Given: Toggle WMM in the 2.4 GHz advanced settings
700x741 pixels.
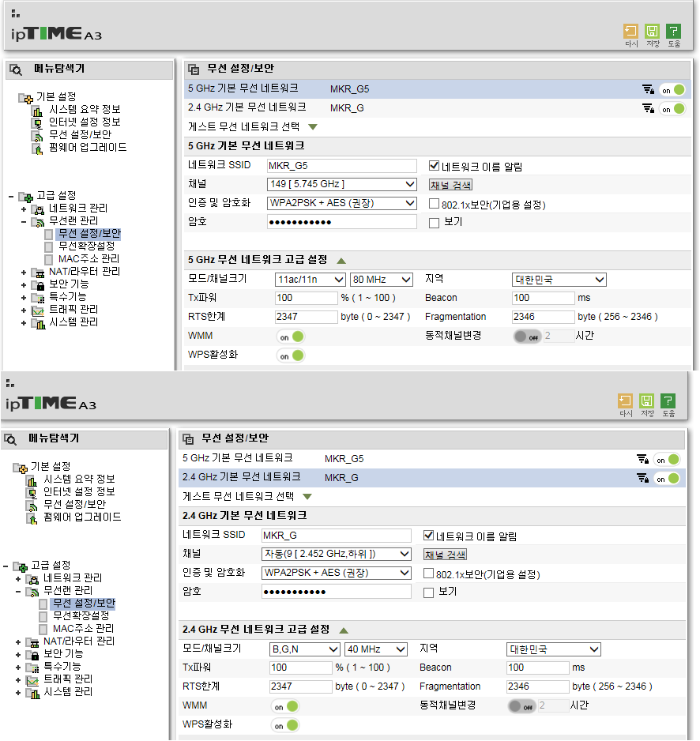Looking at the screenshot, I should (285, 706).
